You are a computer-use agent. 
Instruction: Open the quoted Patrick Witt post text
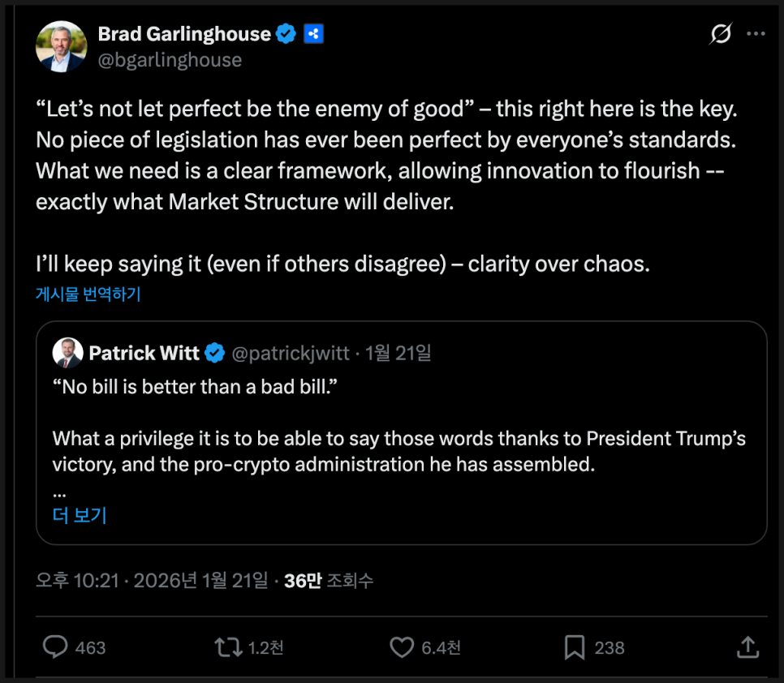pos(398,439)
